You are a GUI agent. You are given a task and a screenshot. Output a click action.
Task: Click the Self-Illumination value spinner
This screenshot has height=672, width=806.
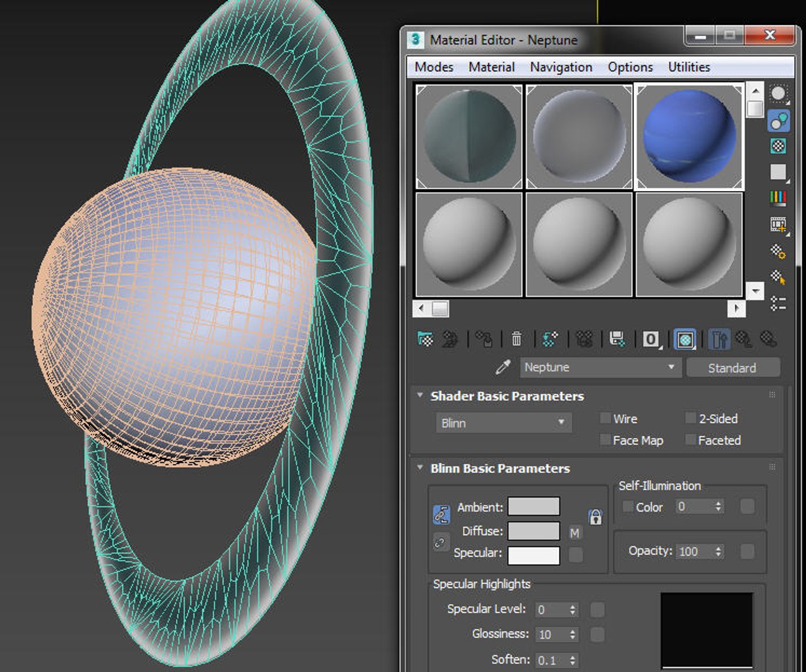coord(718,506)
